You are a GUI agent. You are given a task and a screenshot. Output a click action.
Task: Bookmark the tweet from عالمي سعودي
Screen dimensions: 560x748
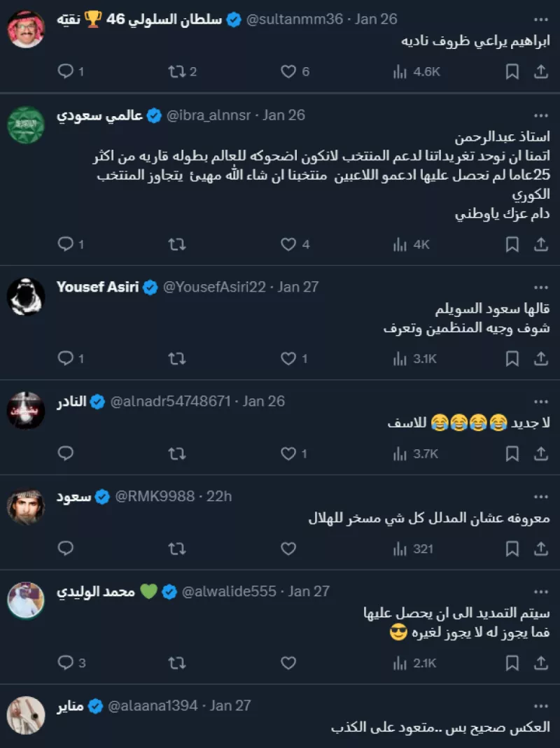[x=512, y=244]
